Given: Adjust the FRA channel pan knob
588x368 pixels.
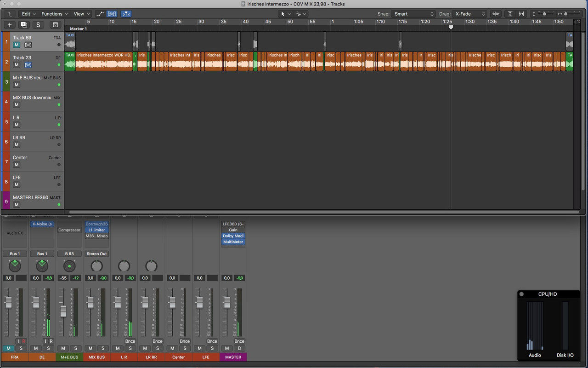Looking at the screenshot, I should tap(15, 265).
